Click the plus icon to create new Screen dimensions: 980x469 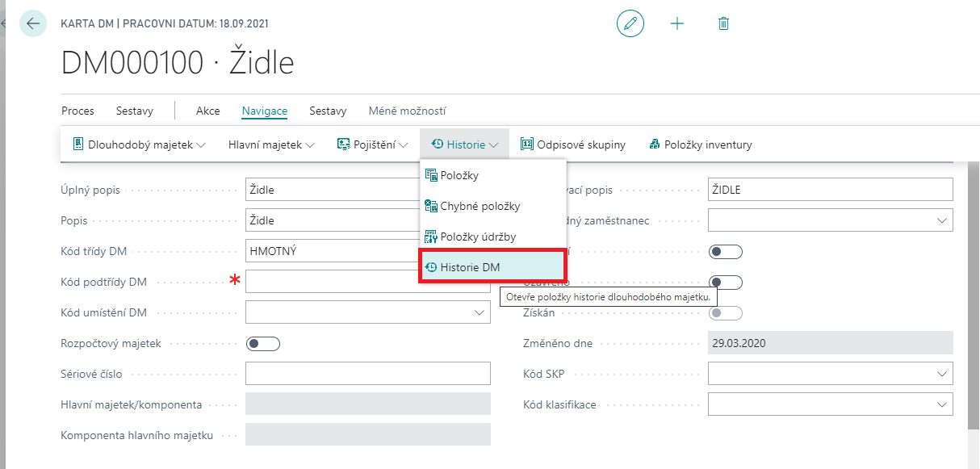[677, 24]
